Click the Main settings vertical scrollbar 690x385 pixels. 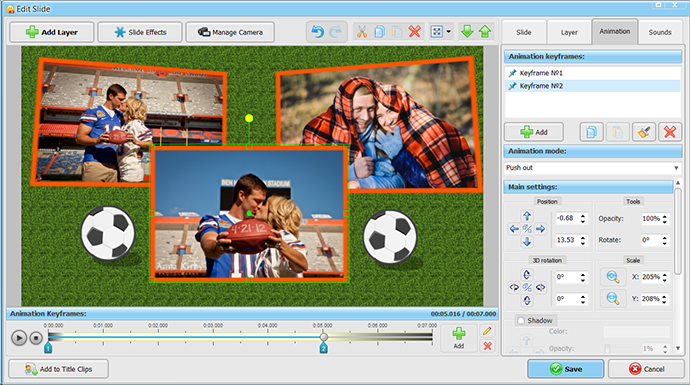click(x=678, y=231)
